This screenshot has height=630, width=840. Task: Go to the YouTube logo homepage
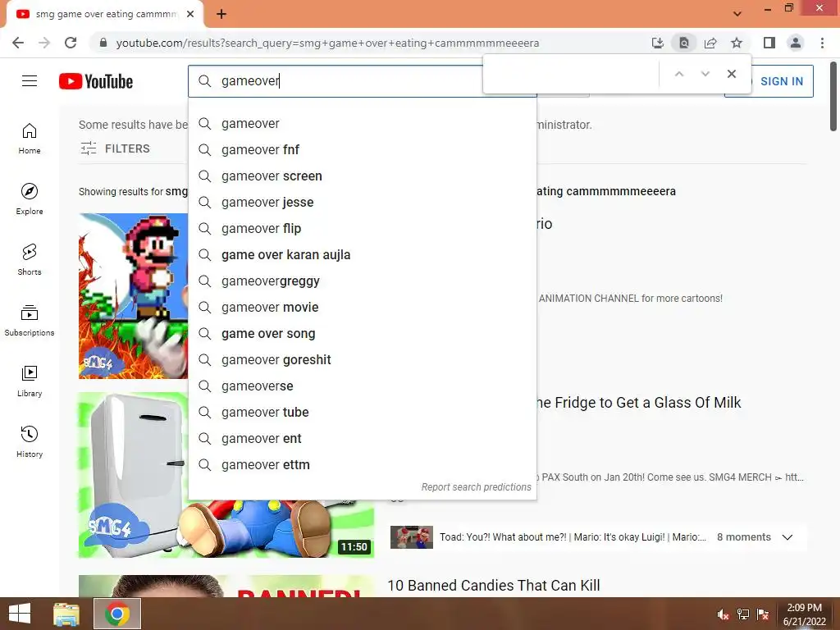[96, 81]
